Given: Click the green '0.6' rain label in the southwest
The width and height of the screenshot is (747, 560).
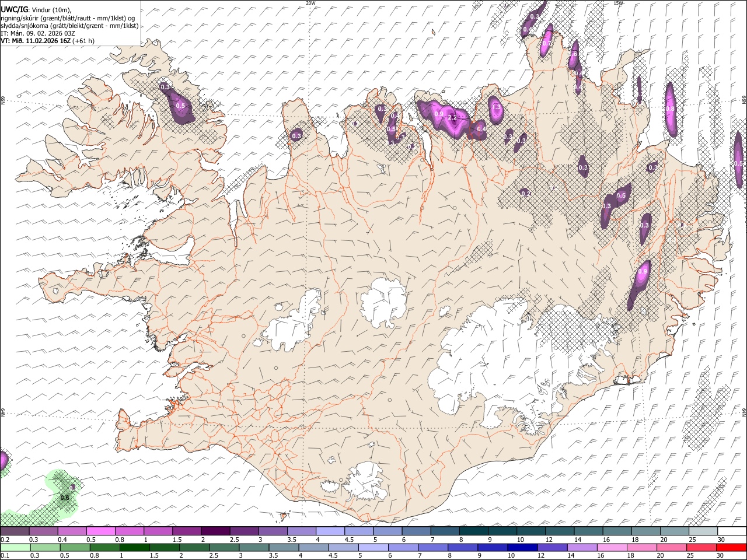Looking at the screenshot, I should pos(65,498).
